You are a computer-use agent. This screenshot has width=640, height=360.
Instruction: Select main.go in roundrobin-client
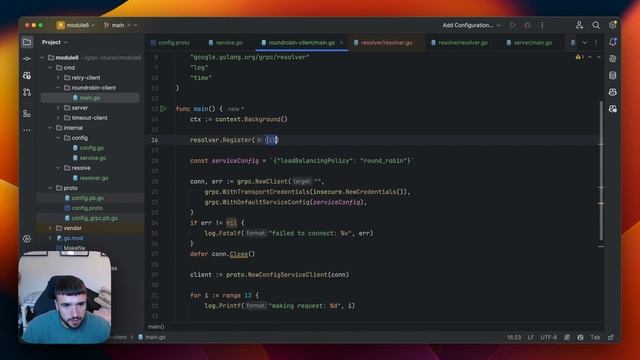90,98
